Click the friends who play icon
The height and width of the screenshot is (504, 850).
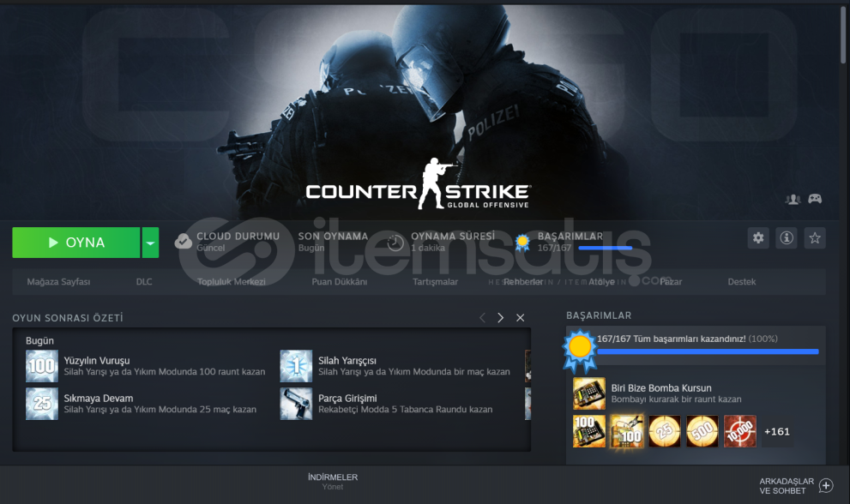[793, 199]
